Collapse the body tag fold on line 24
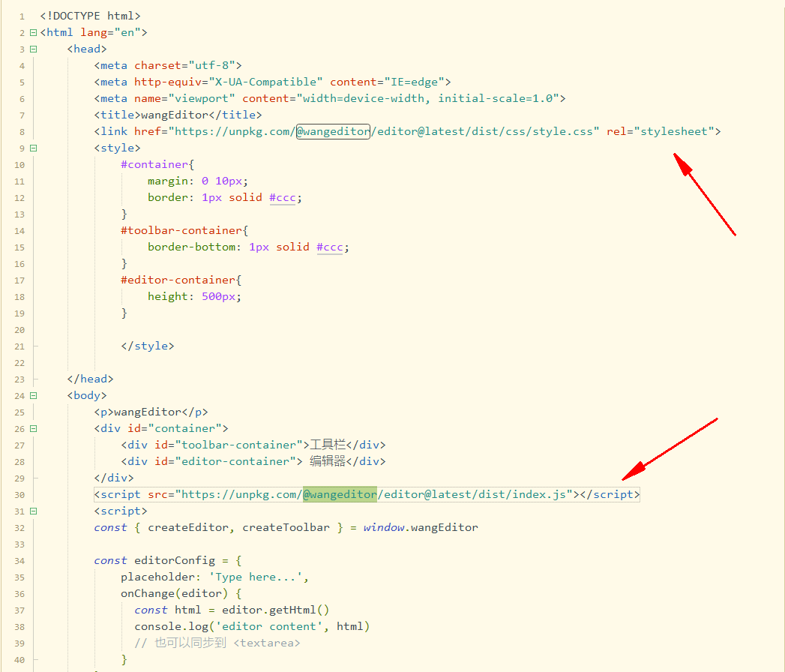The image size is (785, 672). coord(34,395)
